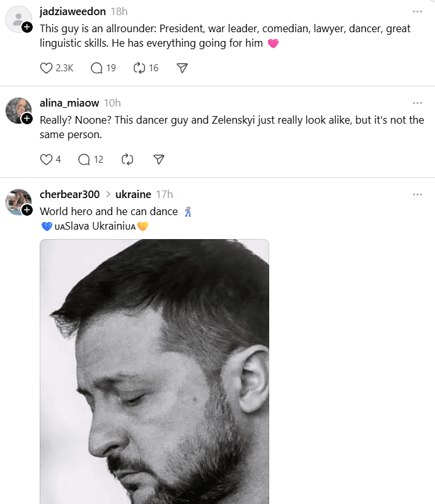Repost alina_miaow's reply
Viewport: 435px width, 504px height.
pyautogui.click(x=127, y=160)
